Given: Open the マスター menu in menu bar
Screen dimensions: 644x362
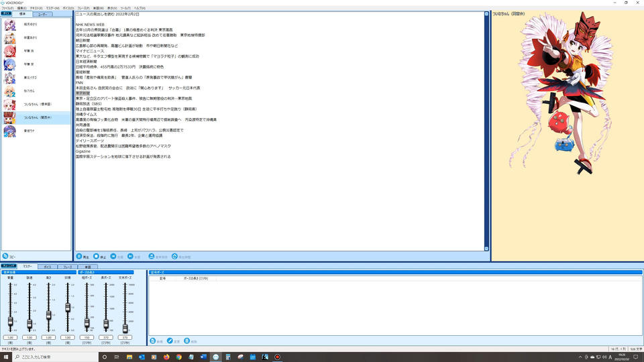Looking at the screenshot, I should pyautogui.click(x=52, y=8).
